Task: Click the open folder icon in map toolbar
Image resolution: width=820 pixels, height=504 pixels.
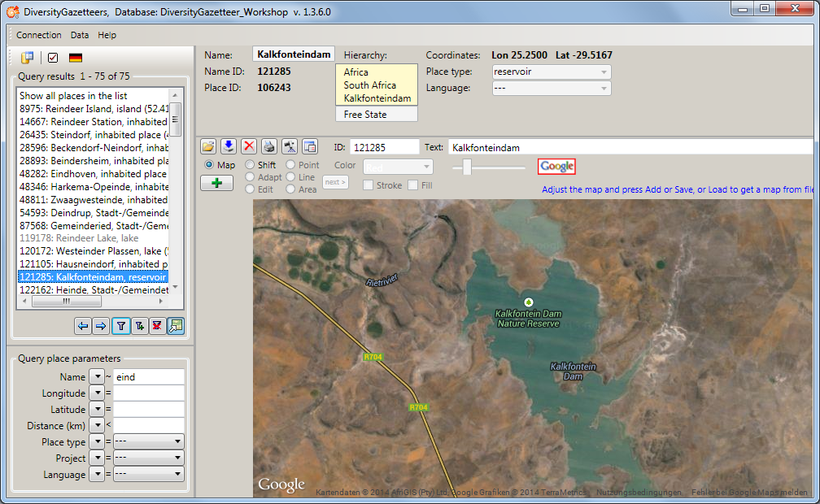Action: pyautogui.click(x=208, y=146)
